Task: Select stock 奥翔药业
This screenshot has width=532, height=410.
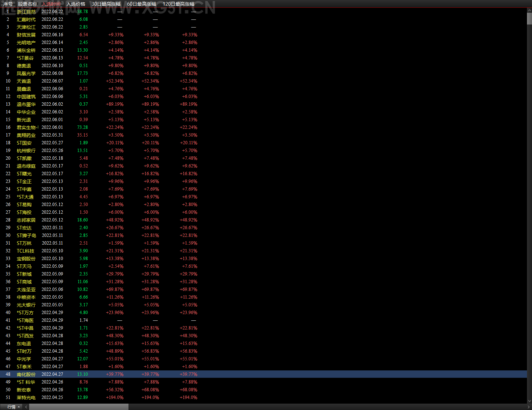Action: (x=26, y=135)
